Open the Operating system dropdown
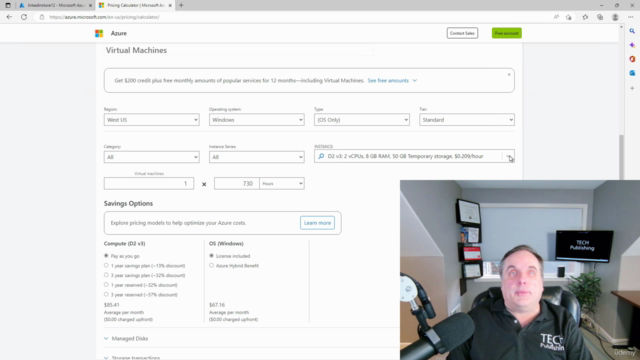This screenshot has width=640, height=360. (x=257, y=120)
